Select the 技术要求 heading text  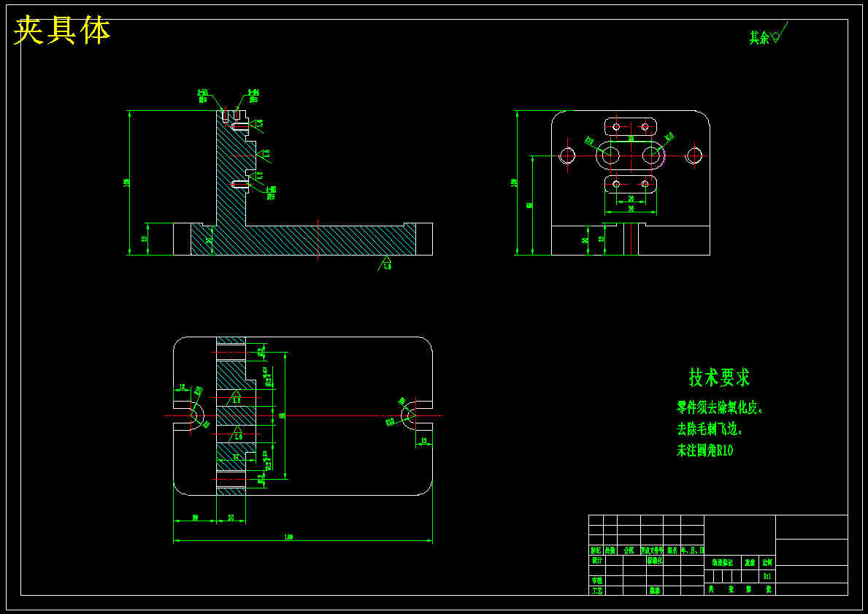click(x=719, y=377)
